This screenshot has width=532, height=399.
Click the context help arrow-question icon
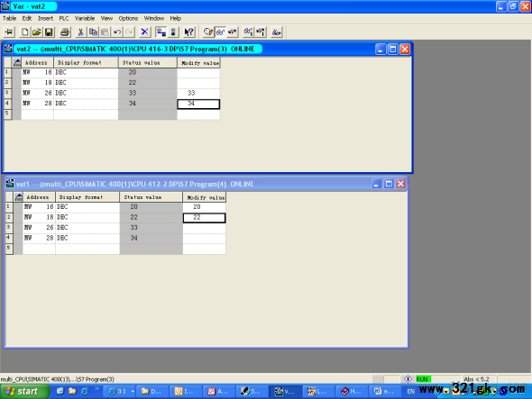[x=189, y=32]
